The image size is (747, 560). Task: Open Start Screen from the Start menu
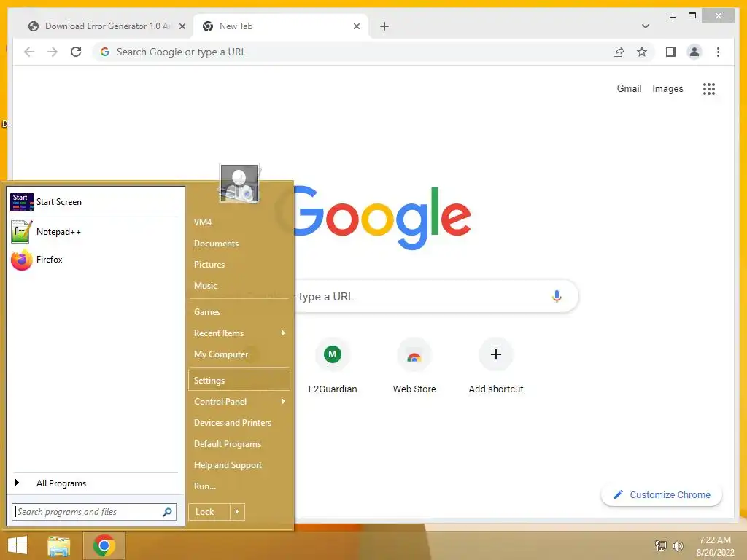point(94,202)
